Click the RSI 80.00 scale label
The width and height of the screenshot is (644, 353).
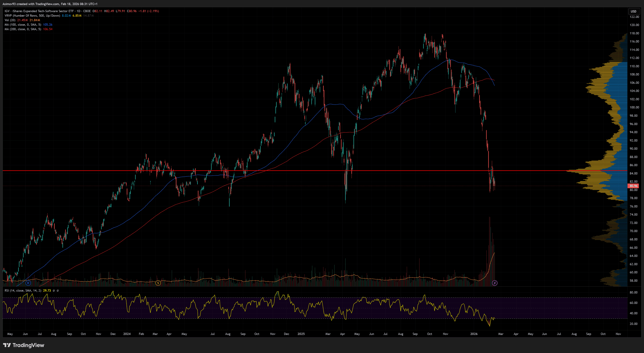pos(633,292)
